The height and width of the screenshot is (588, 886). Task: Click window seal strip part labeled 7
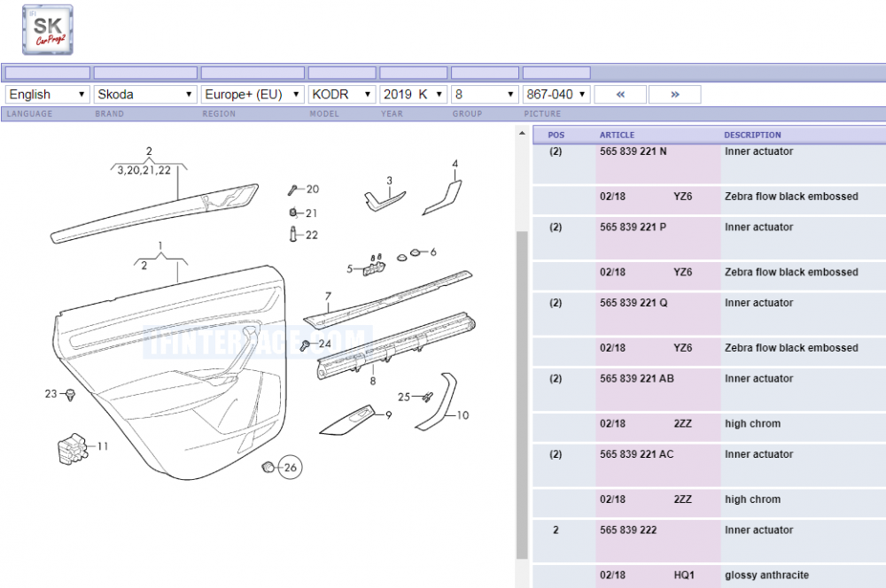coord(388,299)
